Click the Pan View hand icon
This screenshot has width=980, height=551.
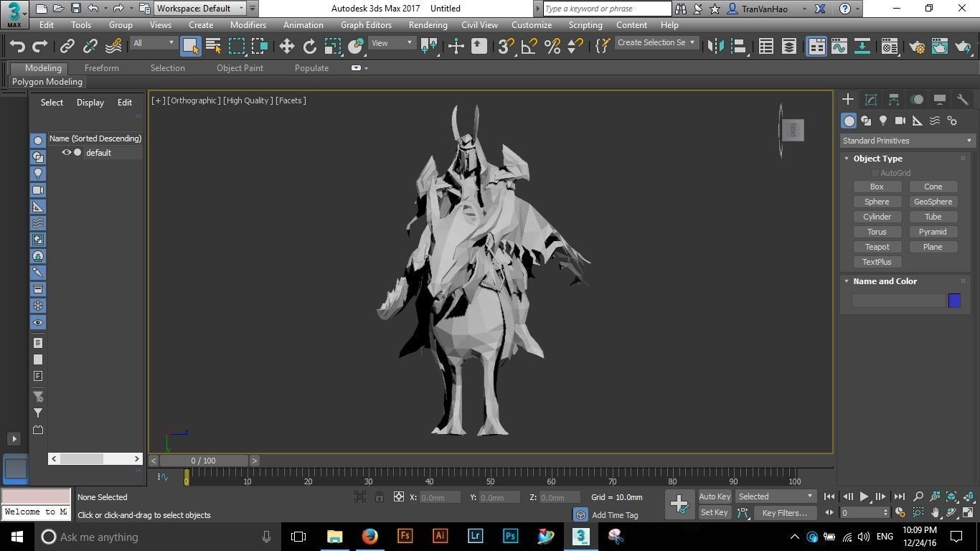coord(936,512)
